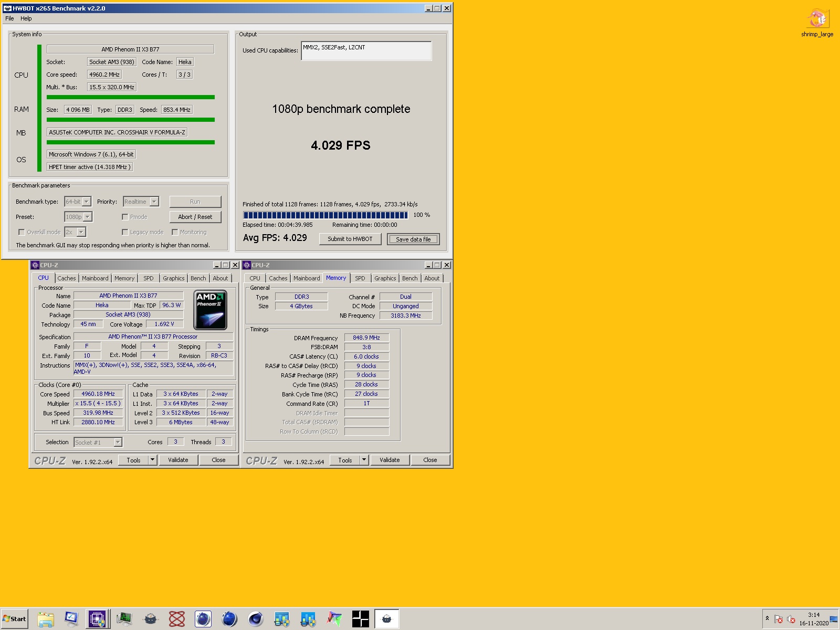Open the Overkill 2x multiplier dropdown
The image size is (840, 630).
(75, 232)
